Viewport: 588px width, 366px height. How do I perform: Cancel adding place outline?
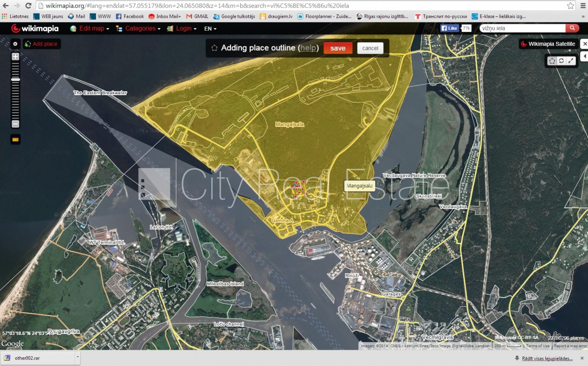click(x=370, y=48)
